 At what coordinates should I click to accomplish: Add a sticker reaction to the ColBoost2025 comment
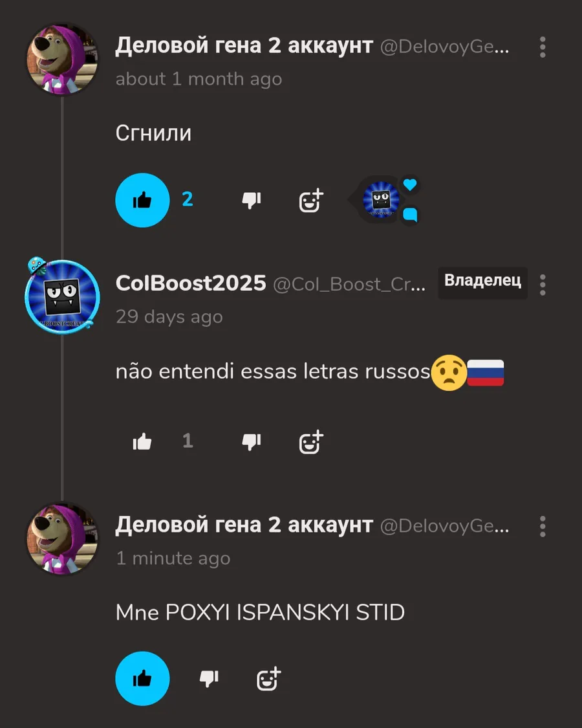311,441
